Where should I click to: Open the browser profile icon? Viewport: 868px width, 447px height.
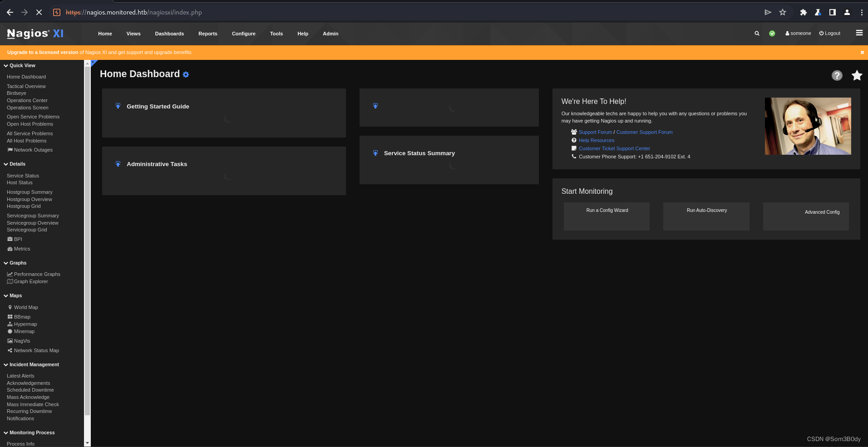click(847, 12)
